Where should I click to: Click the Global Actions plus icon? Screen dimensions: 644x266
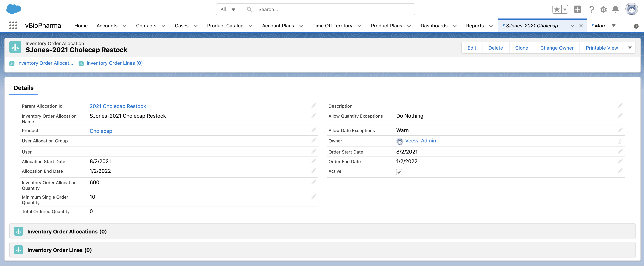pyautogui.click(x=577, y=9)
